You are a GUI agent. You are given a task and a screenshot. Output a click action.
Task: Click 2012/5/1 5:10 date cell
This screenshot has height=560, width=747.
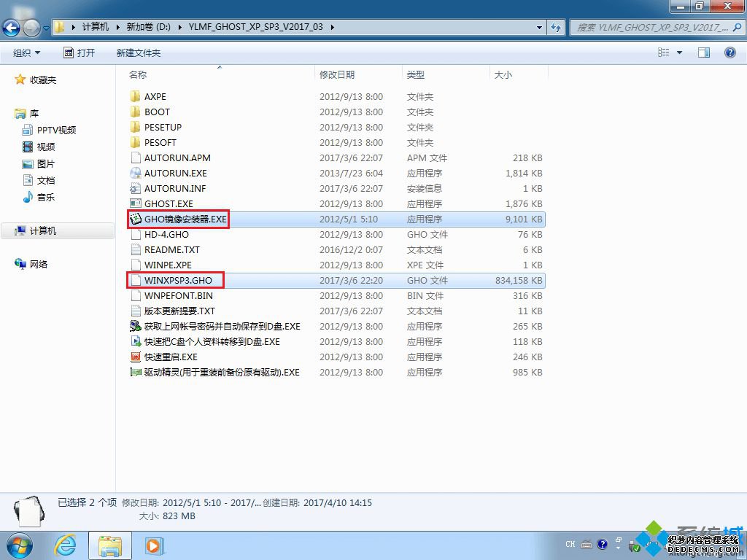348,219
